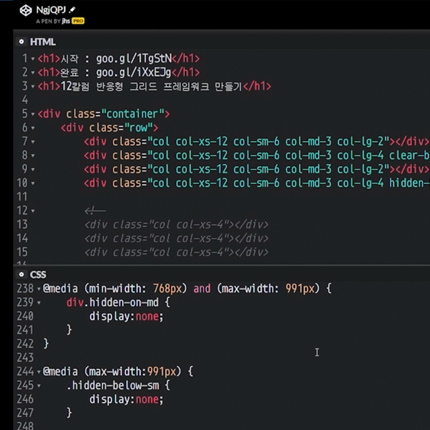Edit pen title with pencil icon

coord(72,10)
